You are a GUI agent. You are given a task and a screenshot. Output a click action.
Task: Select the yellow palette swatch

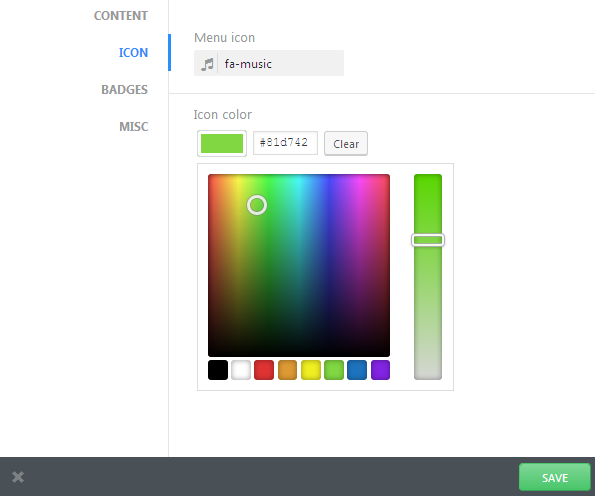click(x=311, y=370)
